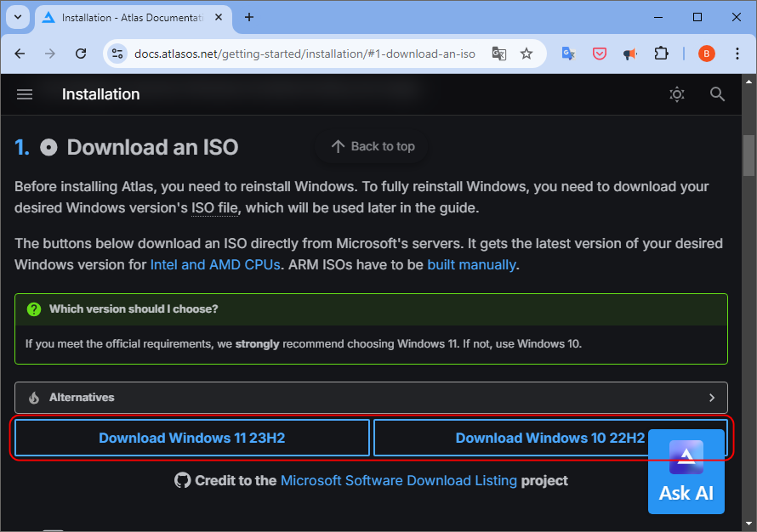The width and height of the screenshot is (757, 532).
Task: Click chevron arrow on Alternatives row
Action: pos(712,398)
